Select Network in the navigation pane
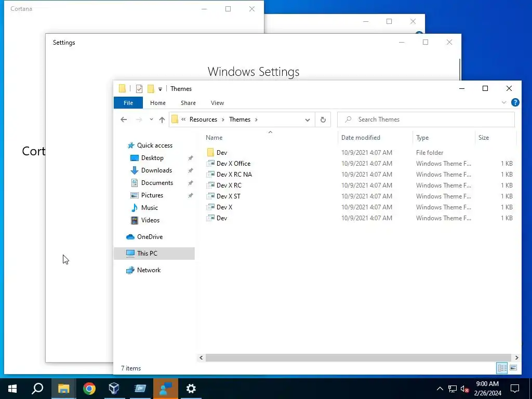 click(x=149, y=270)
